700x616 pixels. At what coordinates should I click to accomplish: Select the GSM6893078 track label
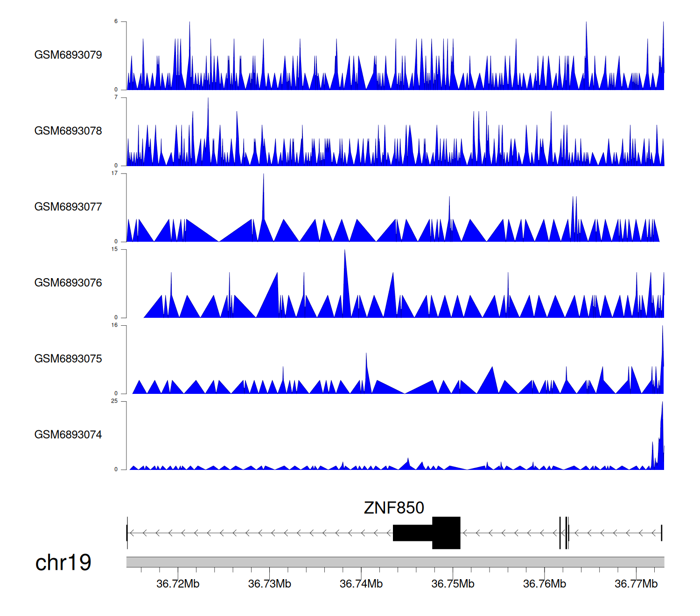pos(68,131)
